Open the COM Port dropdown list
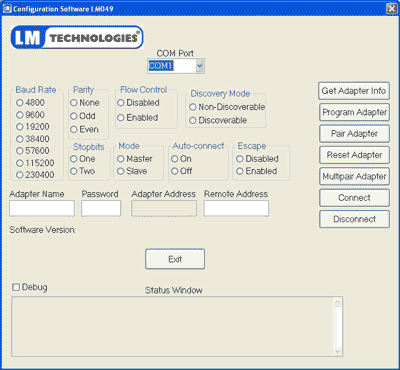Viewport: 400px width, 370px height. [x=200, y=66]
